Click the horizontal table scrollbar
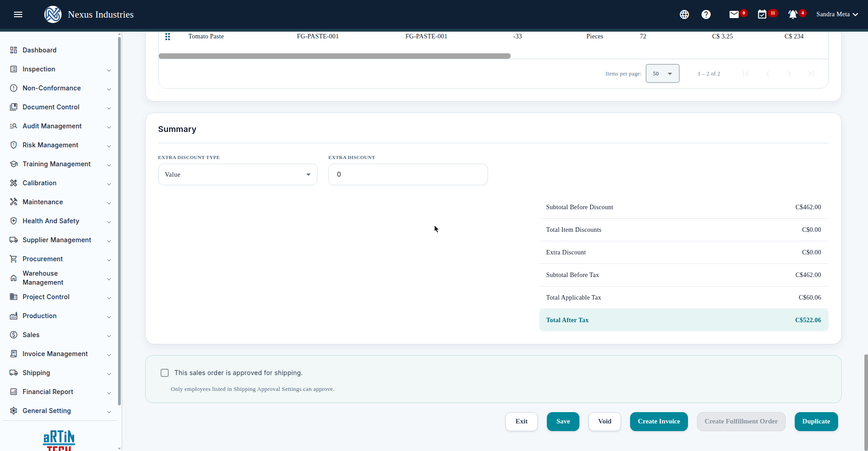 coord(334,56)
